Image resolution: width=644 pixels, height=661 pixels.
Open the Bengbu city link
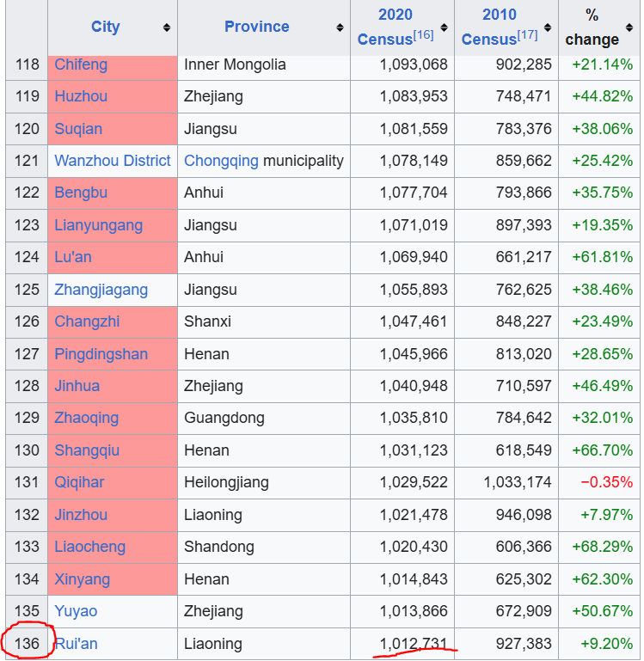tap(81, 193)
